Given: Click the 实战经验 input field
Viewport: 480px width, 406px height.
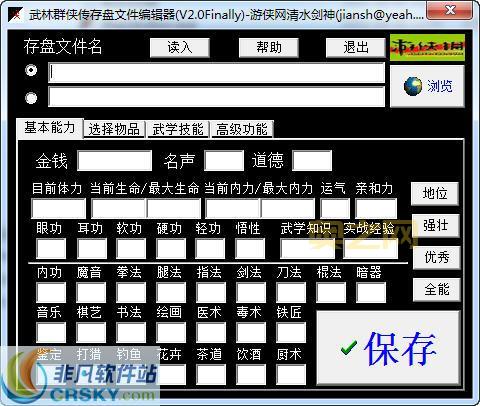Looking at the screenshot, I should pyautogui.click(x=370, y=249).
